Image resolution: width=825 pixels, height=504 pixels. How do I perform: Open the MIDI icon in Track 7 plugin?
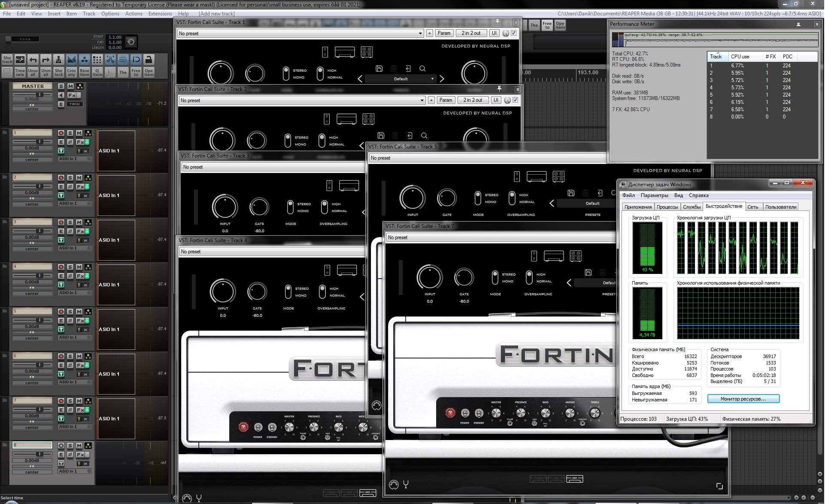[x=394, y=485]
